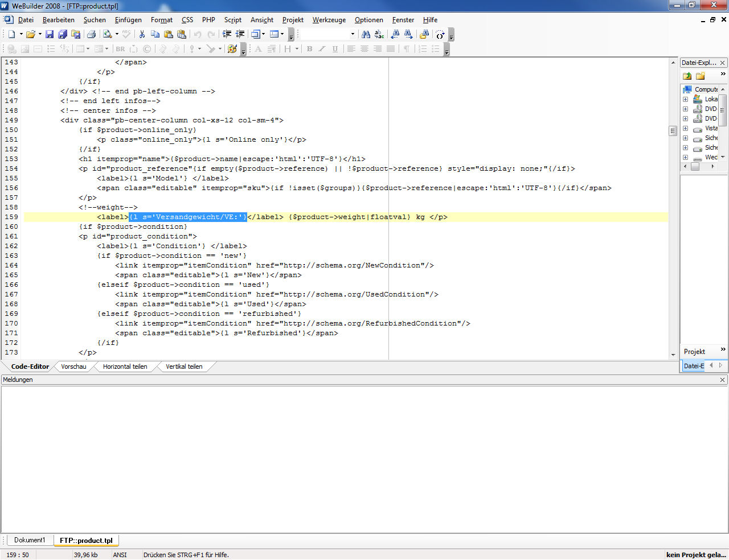Expand the Wec drive node
Viewport: 729px width, 560px height.
pyautogui.click(x=686, y=157)
